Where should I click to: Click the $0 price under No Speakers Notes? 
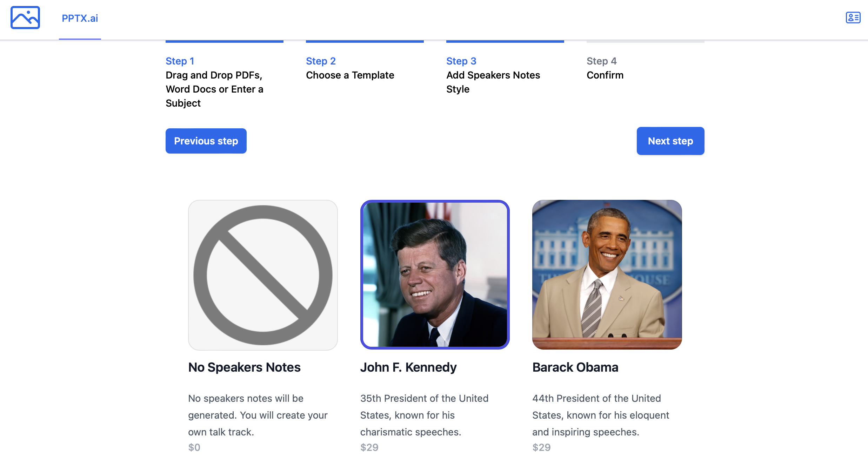(x=194, y=447)
